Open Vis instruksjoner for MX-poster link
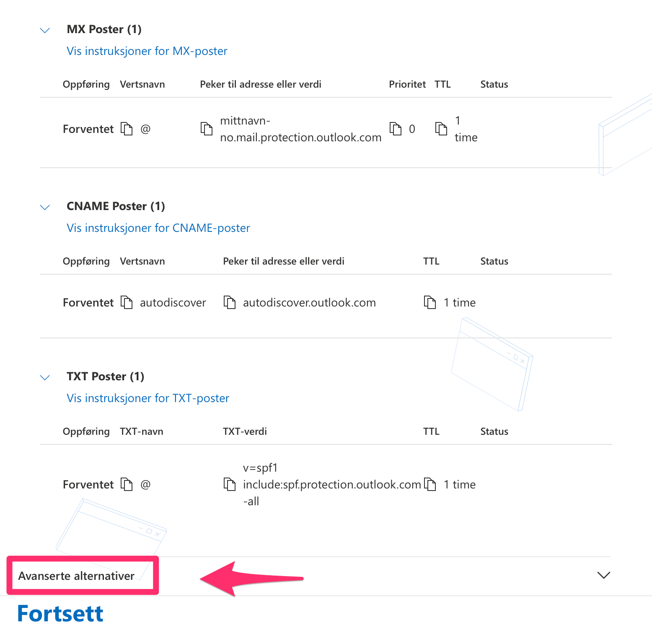 coord(147,51)
